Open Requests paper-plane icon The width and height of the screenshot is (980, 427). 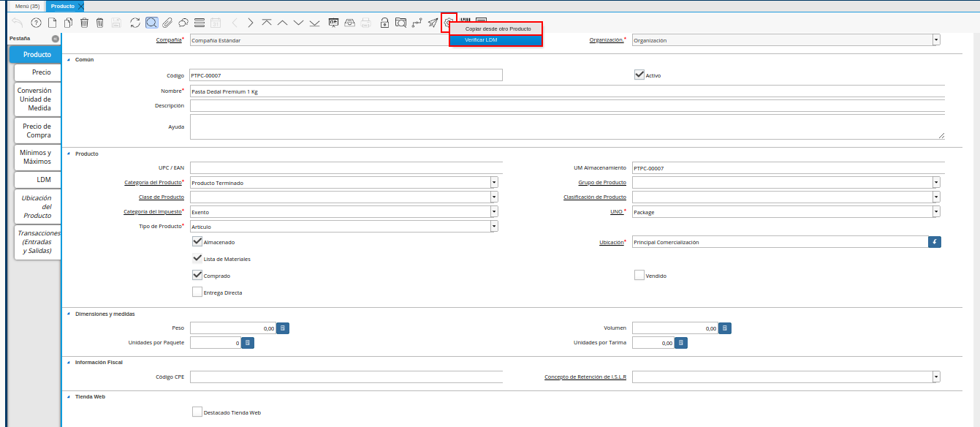pyautogui.click(x=433, y=23)
